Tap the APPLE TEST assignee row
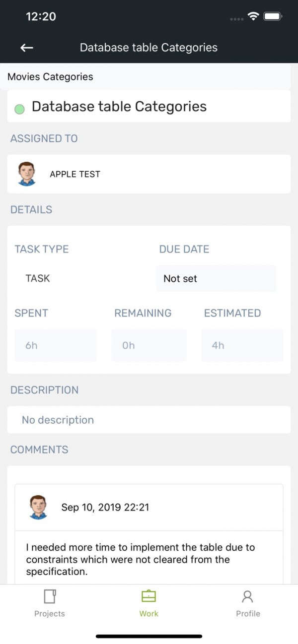The width and height of the screenshot is (298, 644). [x=149, y=174]
